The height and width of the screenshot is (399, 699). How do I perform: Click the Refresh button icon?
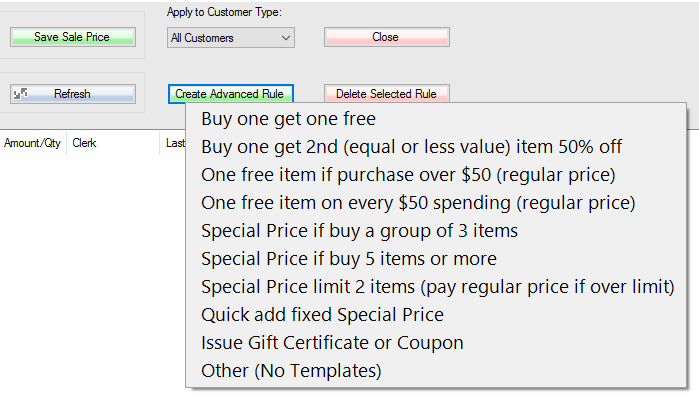click(21, 94)
